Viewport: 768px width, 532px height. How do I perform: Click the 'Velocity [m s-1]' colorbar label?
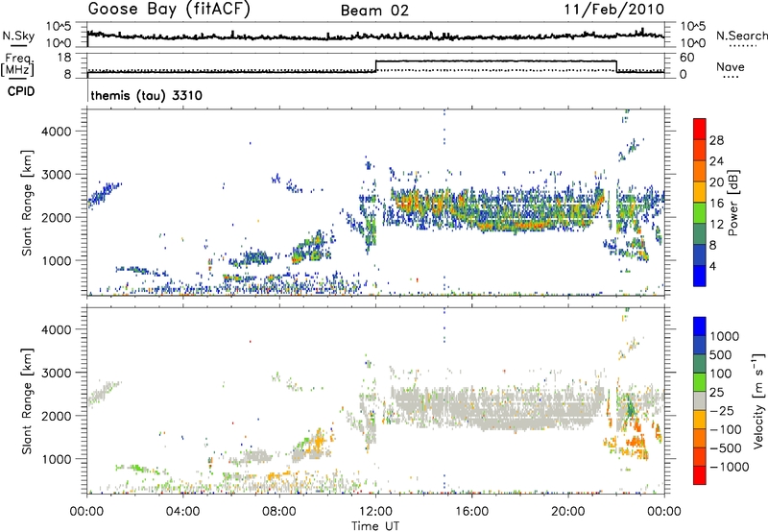coord(758,400)
